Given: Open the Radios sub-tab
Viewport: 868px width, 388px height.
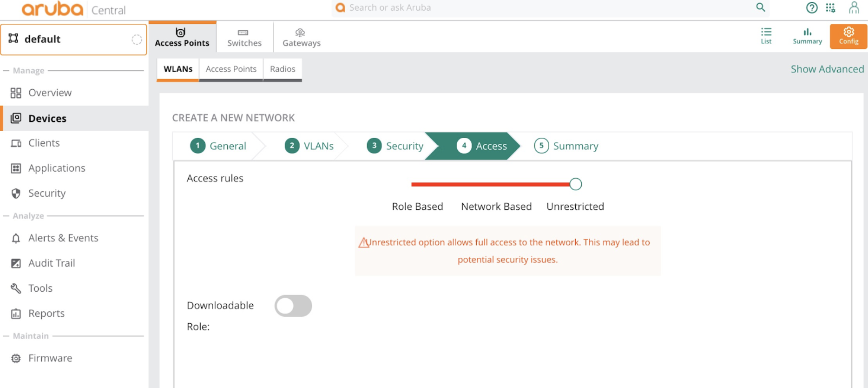Looking at the screenshot, I should click(283, 69).
